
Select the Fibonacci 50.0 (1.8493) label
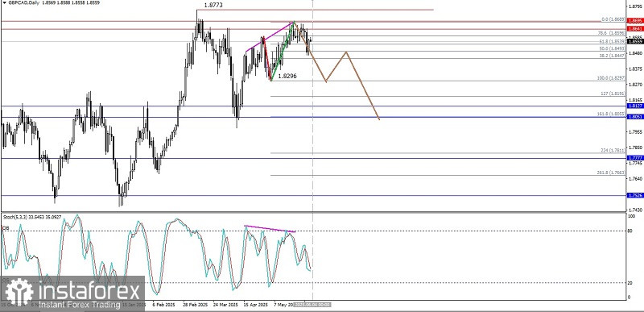612,48
